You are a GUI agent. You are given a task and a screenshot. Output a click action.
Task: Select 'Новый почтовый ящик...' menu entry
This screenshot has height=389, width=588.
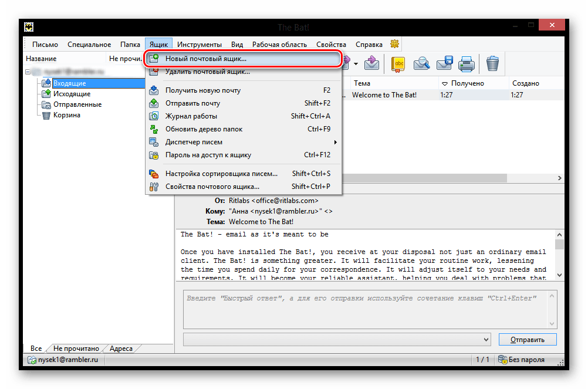point(205,59)
